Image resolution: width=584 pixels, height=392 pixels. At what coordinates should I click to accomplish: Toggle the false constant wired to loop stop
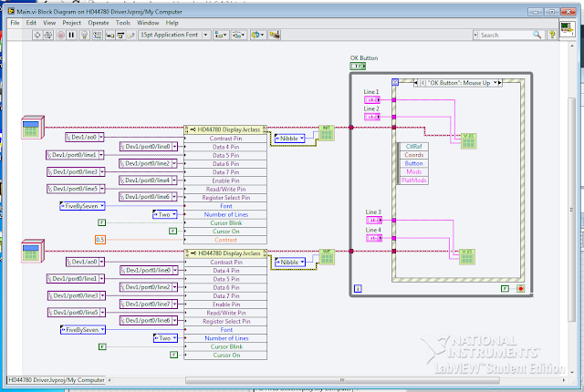click(505, 288)
